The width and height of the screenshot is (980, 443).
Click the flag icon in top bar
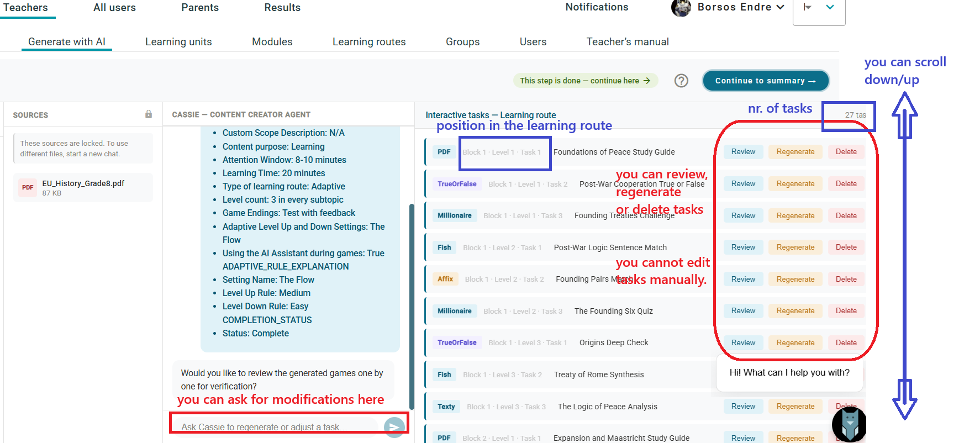808,7
